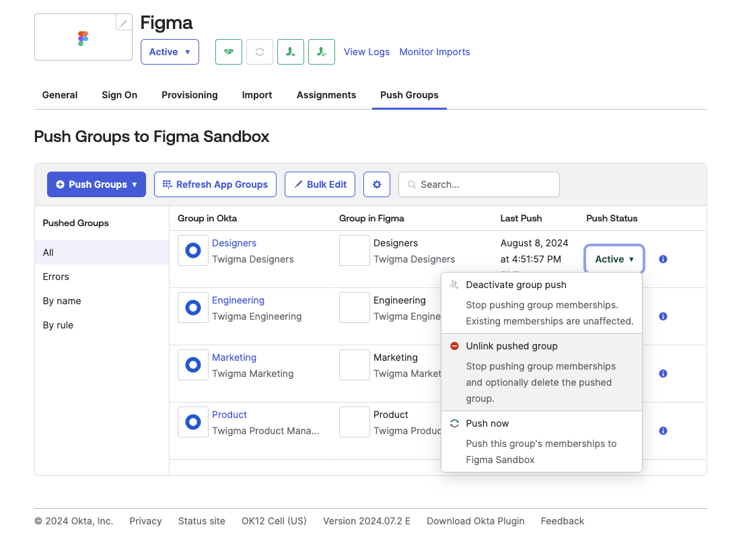Click the Figma group thumbnail for Designers

(355, 250)
